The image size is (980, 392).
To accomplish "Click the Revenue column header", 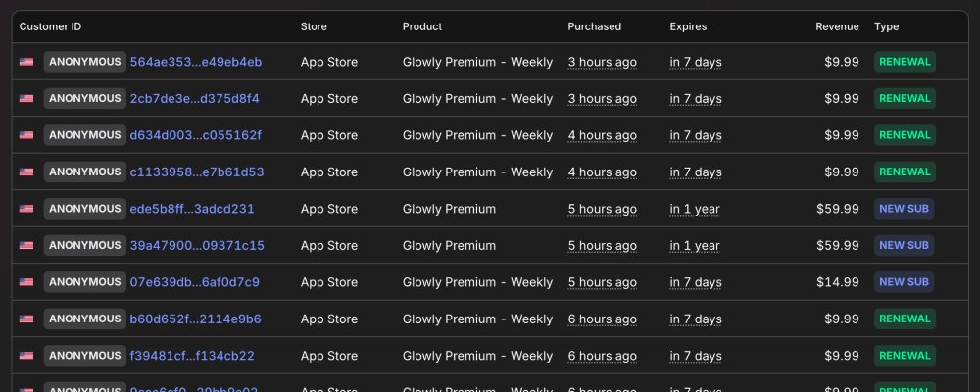I will click(x=837, y=26).
